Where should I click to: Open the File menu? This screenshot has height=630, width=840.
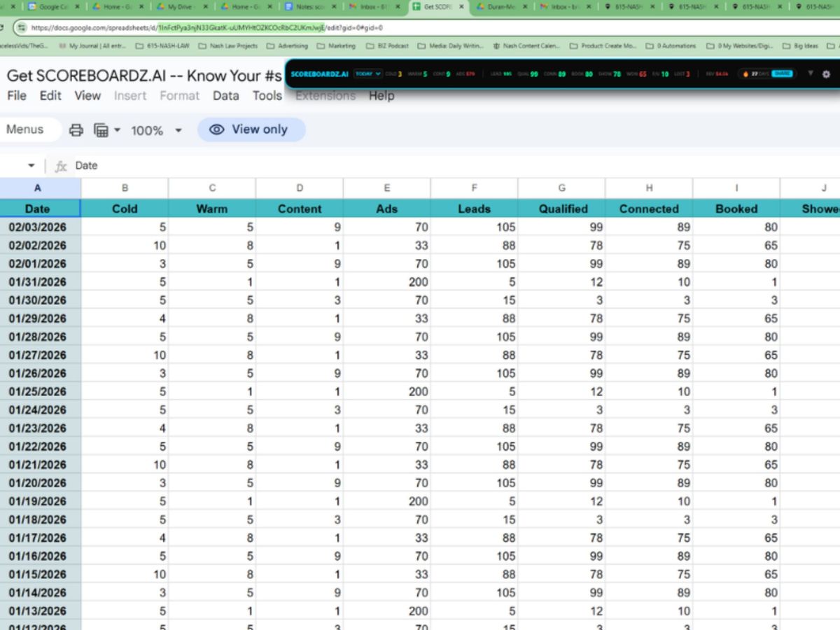(17, 96)
